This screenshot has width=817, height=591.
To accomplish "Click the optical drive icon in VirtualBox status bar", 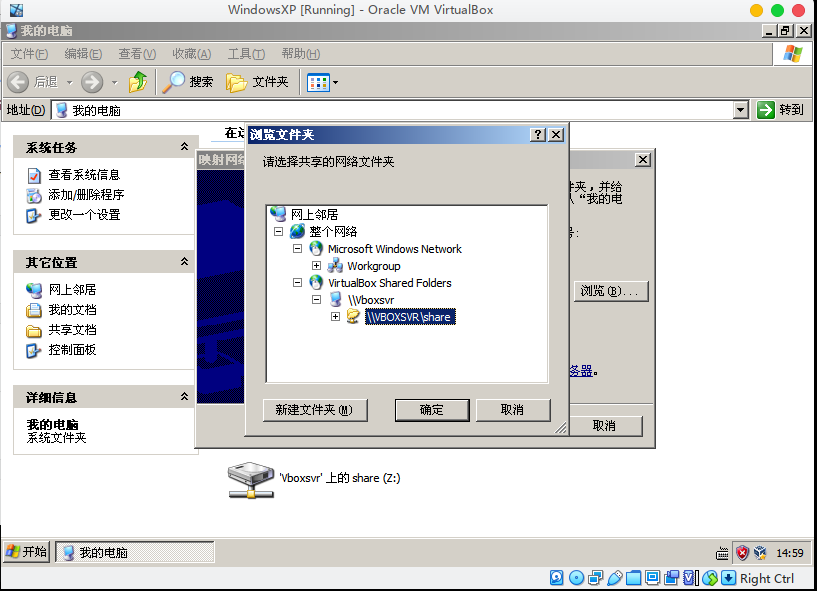I will coord(576,578).
